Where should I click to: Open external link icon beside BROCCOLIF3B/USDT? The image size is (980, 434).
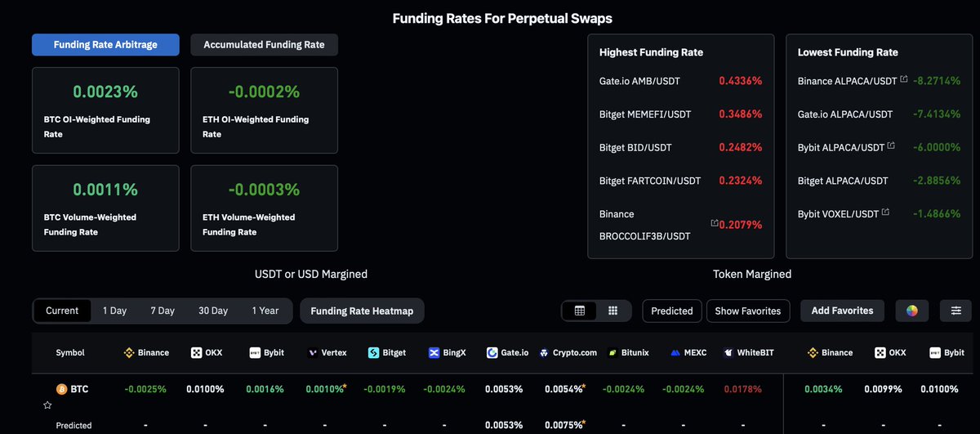tap(715, 223)
